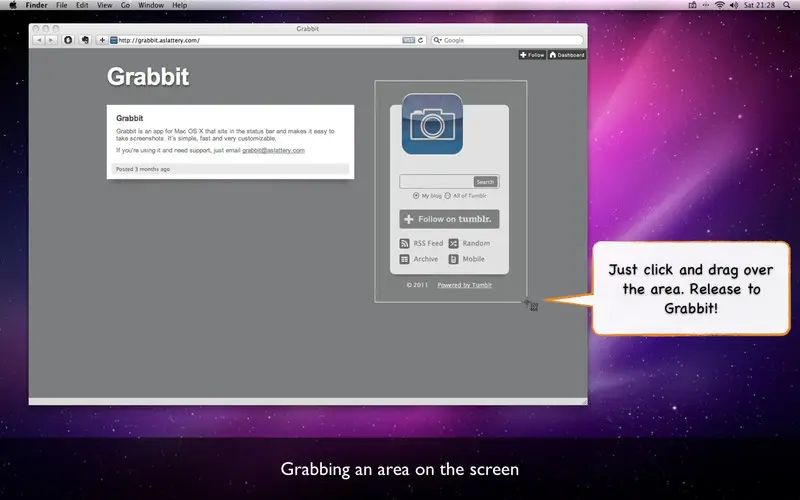Click the Mobile icon
Image resolution: width=800 pixels, height=500 pixels.
pos(454,259)
